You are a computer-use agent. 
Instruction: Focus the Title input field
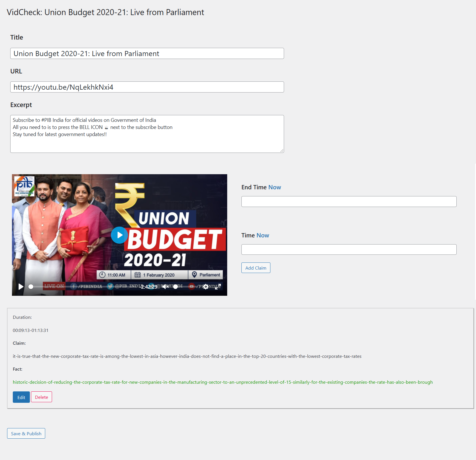147,54
